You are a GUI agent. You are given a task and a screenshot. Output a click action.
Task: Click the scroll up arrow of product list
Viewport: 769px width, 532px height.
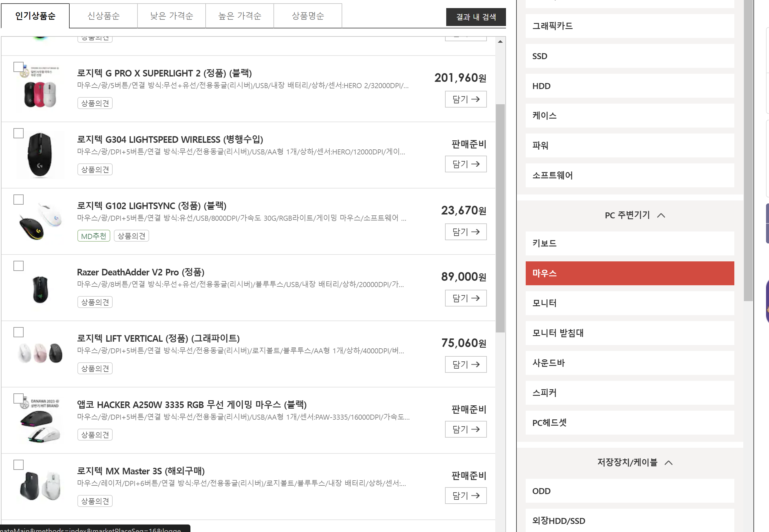[500, 42]
